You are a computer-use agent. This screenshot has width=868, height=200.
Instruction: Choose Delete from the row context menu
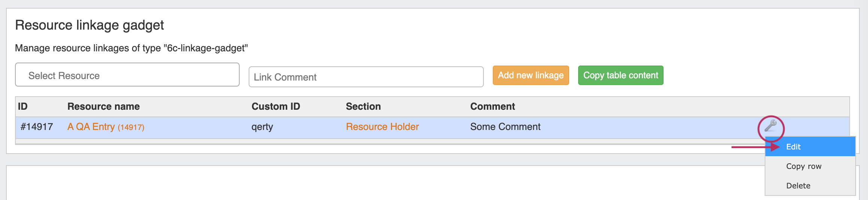click(x=798, y=186)
